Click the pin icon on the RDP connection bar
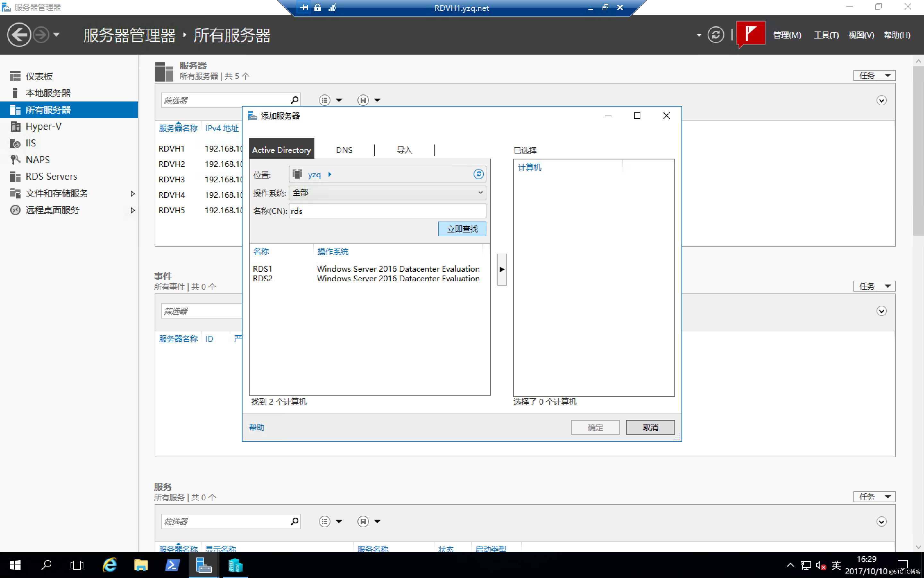The height and width of the screenshot is (578, 924). coord(304,7)
